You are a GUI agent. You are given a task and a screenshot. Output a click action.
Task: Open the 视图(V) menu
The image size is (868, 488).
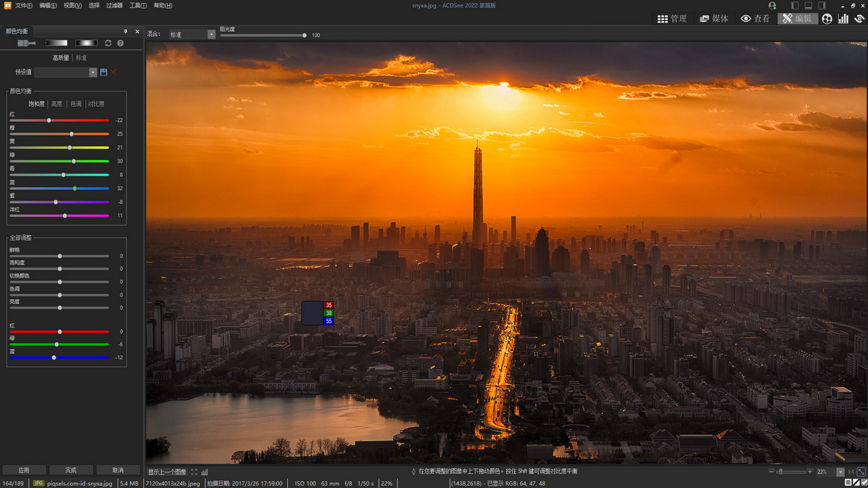[73, 5]
